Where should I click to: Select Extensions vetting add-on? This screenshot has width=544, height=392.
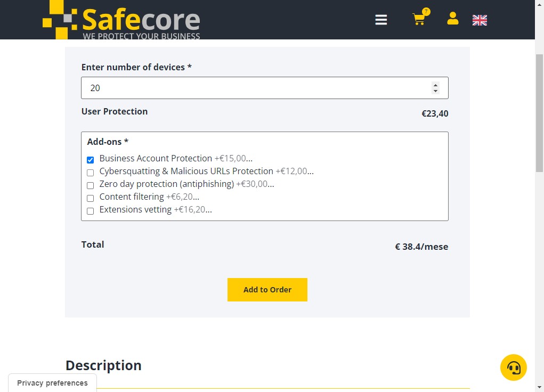coord(90,211)
